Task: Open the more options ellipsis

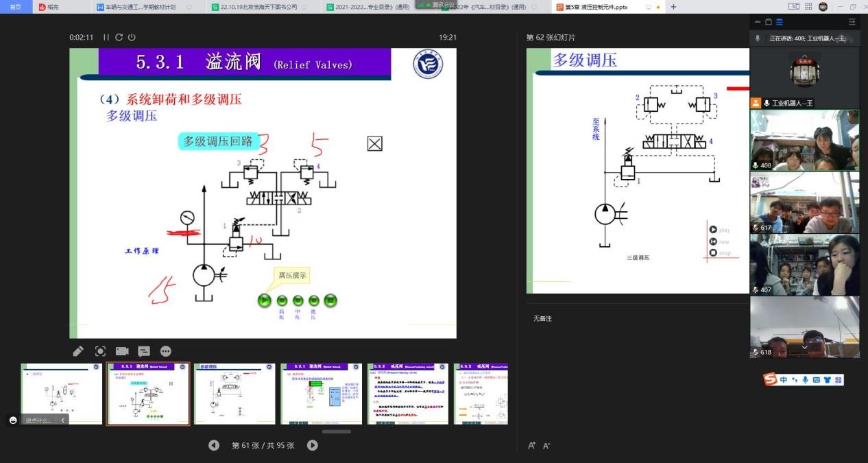Action: pyautogui.click(x=166, y=351)
